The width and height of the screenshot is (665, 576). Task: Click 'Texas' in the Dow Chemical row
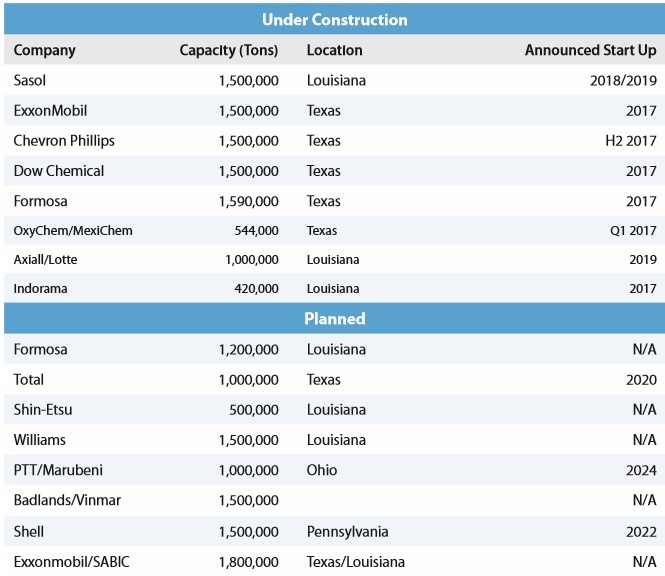coord(324,171)
